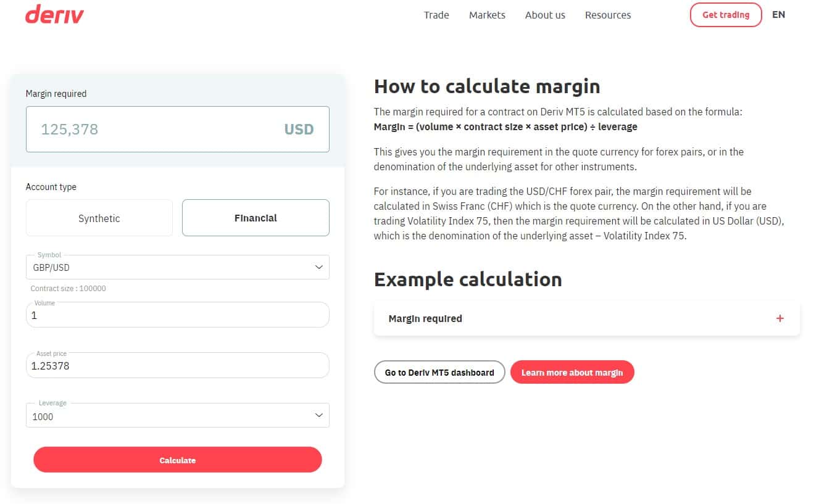
Task: Click the Get trading button
Action: [x=726, y=15]
